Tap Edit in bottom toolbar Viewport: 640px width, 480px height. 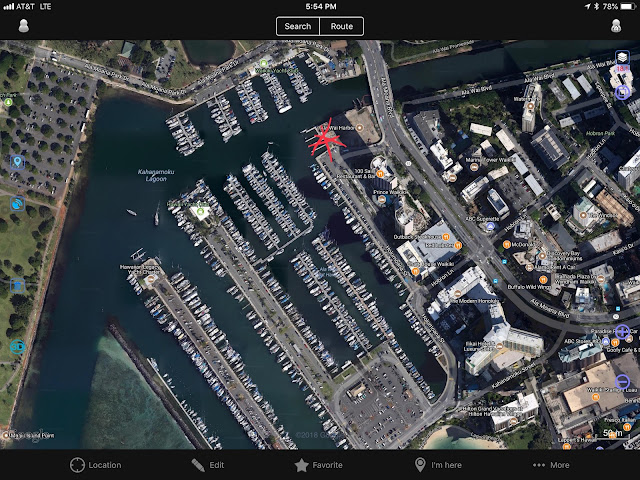208,465
